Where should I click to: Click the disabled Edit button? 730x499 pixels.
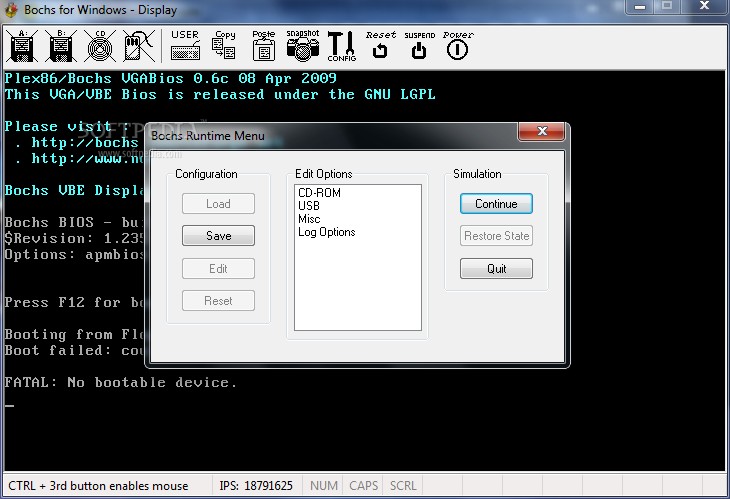[218, 269]
